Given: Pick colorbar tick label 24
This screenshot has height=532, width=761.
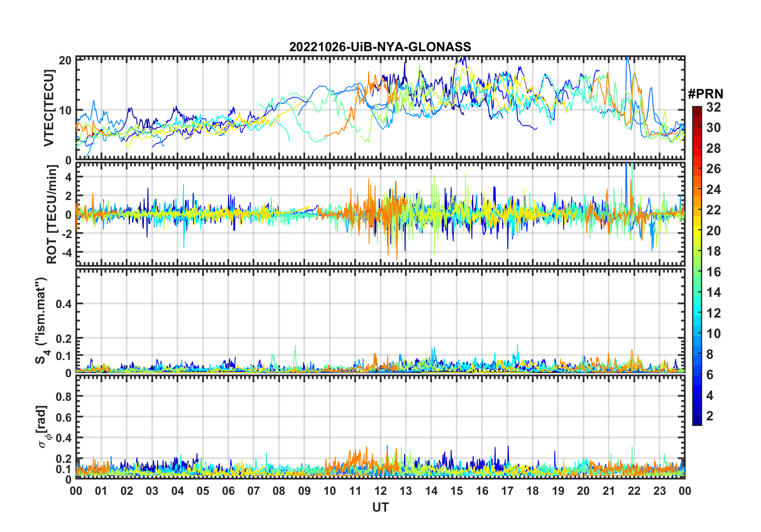Looking at the screenshot, I should pyautogui.click(x=713, y=190).
